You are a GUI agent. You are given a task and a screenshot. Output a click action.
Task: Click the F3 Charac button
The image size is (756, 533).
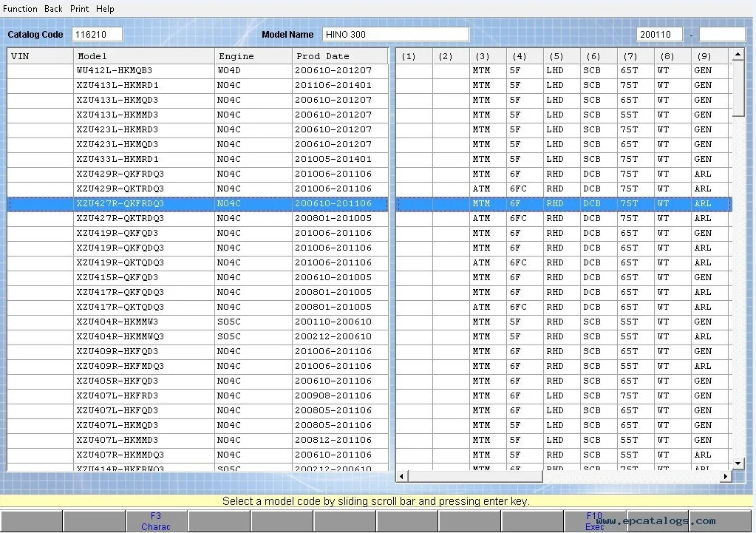click(x=156, y=521)
